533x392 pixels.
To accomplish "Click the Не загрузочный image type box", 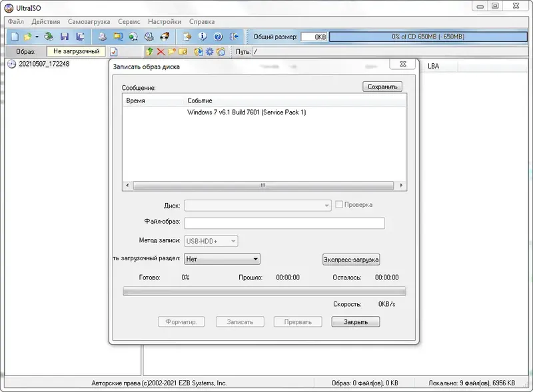I will pos(76,51).
